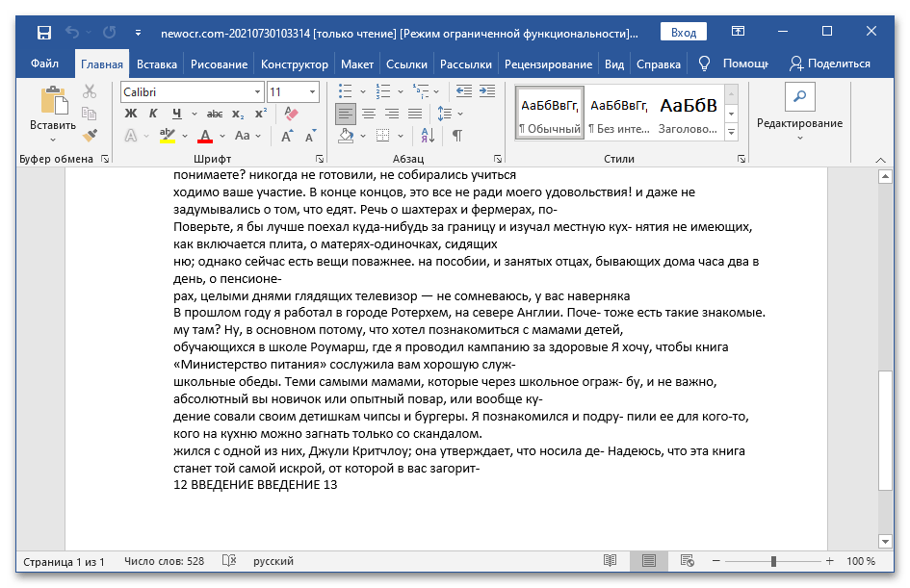Center align text
This screenshot has width=910, height=588.
pos(369,114)
